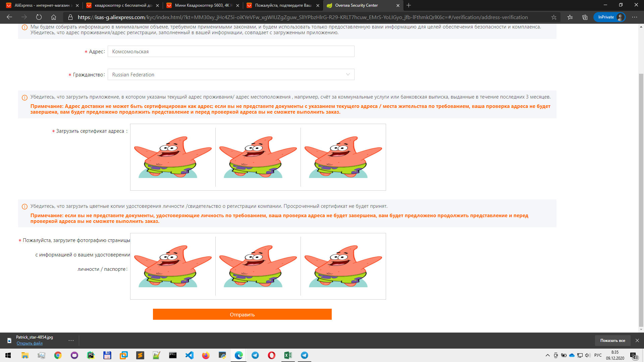This screenshot has width=644, height=362.
Task: Select first image in address certificate upload
Action: 173,157
